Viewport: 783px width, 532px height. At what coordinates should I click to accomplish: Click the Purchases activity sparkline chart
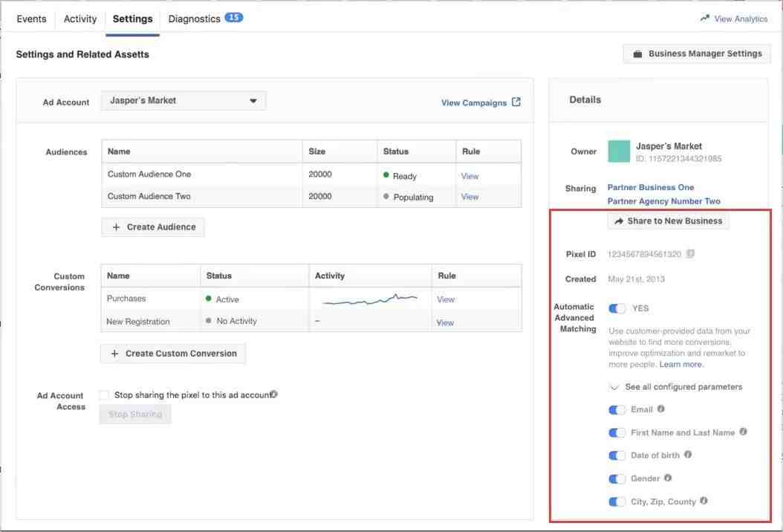369,299
